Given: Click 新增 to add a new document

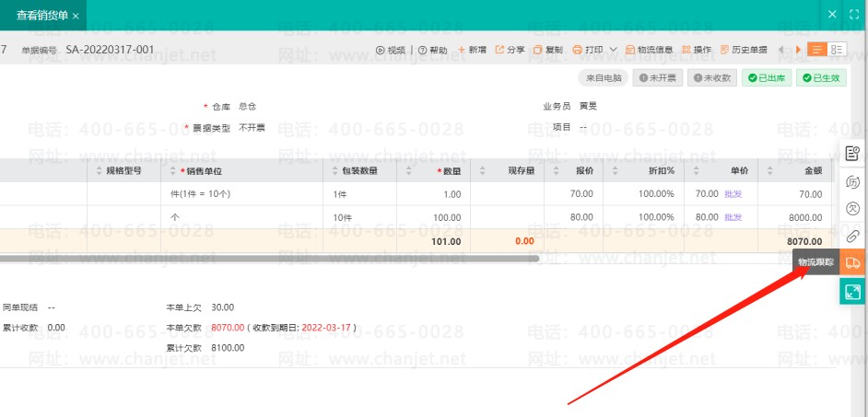Looking at the screenshot, I should tap(472, 50).
